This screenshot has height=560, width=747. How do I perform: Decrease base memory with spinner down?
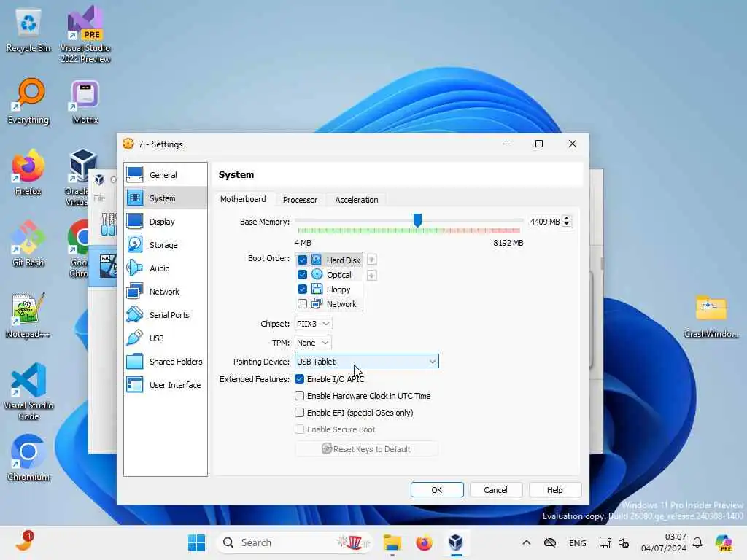point(566,225)
